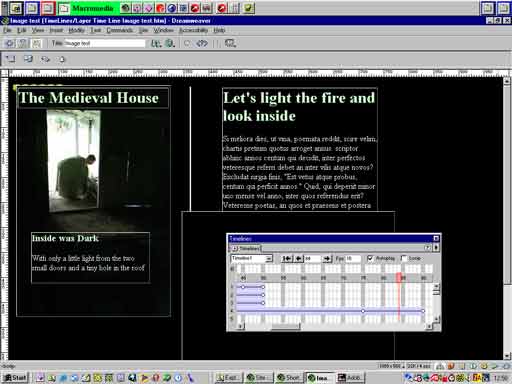
Task: Click the Timelines horizontal scrollbar thumb
Action: tap(285, 326)
